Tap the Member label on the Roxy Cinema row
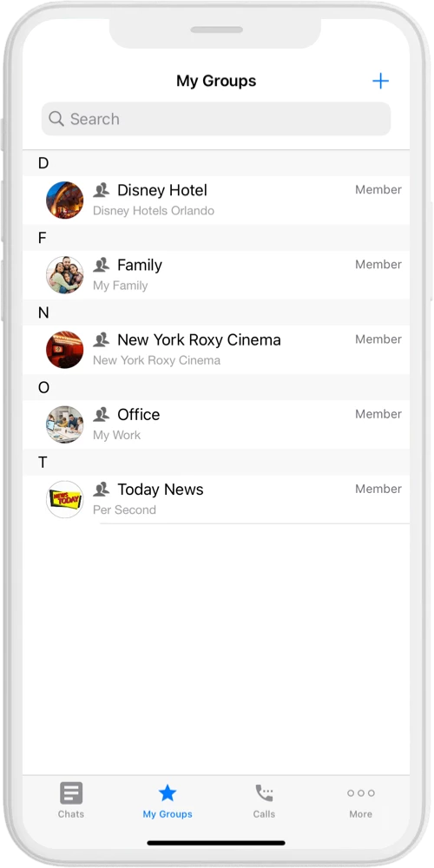Image resolution: width=434 pixels, height=868 pixels. tap(378, 339)
